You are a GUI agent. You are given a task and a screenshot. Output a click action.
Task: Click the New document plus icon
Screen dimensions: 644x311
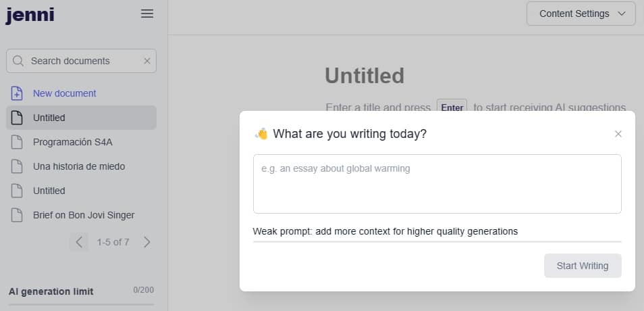(x=16, y=93)
